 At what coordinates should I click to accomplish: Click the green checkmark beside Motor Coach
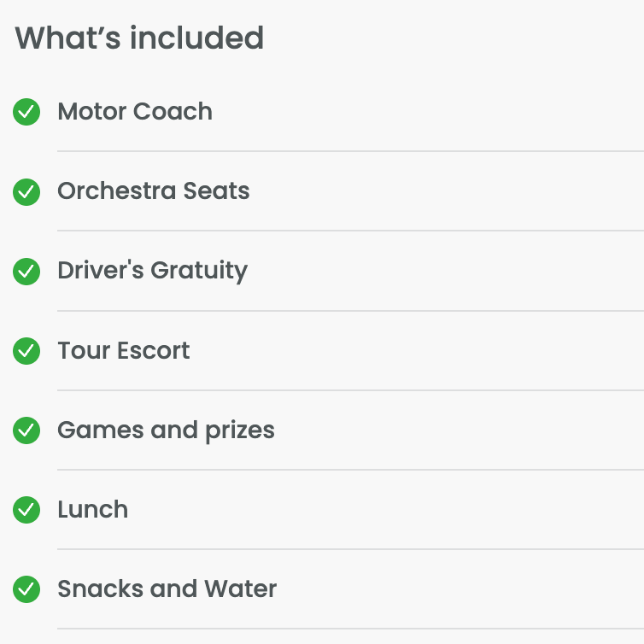tap(26, 112)
